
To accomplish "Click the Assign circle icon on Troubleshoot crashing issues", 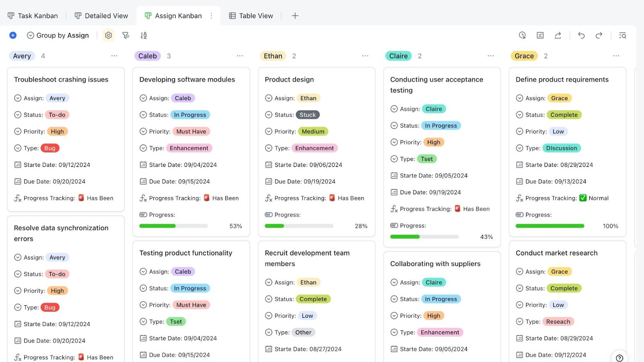I will pos(17,98).
